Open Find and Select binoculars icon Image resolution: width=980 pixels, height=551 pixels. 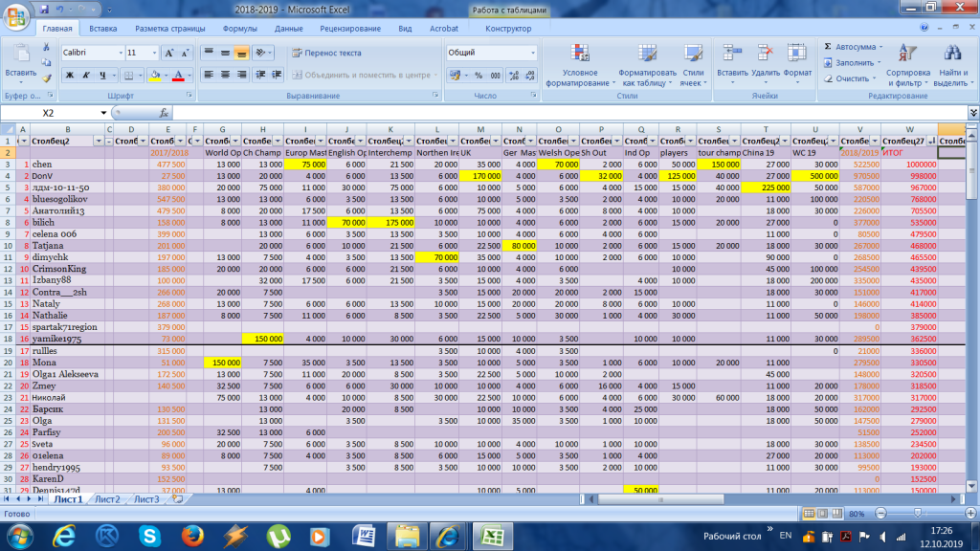click(951, 55)
